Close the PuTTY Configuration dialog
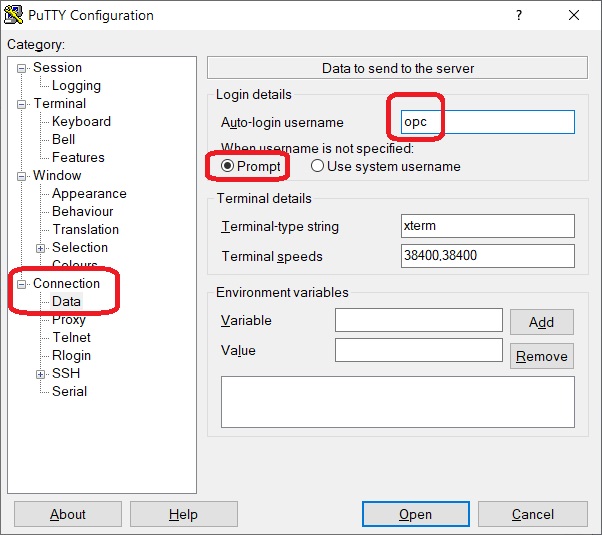Viewport: 602px width, 535px height. pos(574,15)
